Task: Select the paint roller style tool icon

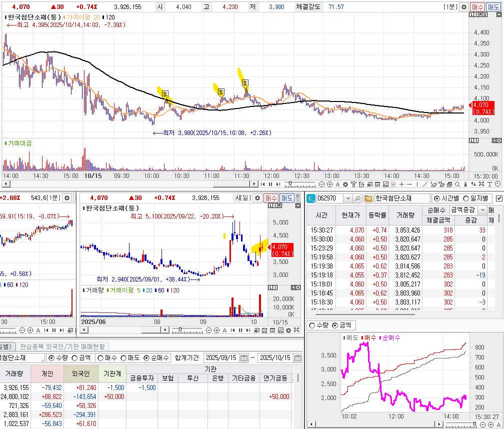Action: [353, 184]
